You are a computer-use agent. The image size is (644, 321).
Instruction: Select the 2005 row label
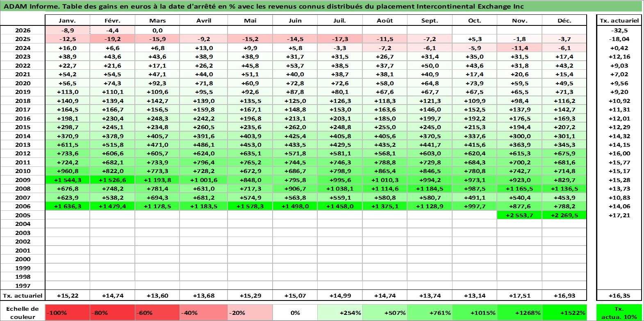pyautogui.click(x=23, y=215)
